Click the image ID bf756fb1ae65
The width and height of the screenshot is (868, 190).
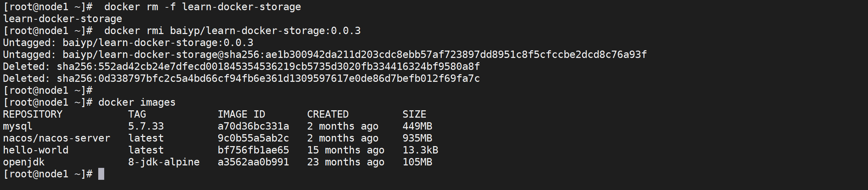click(253, 150)
